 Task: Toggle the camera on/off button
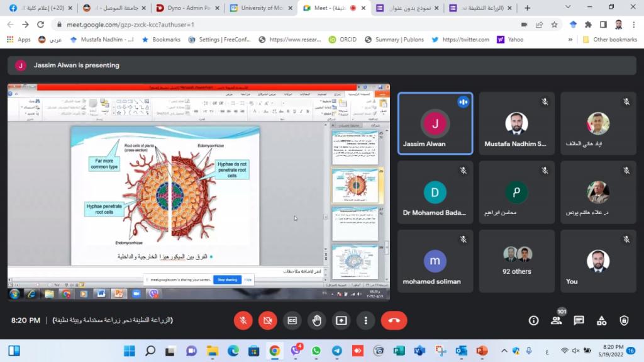click(268, 320)
